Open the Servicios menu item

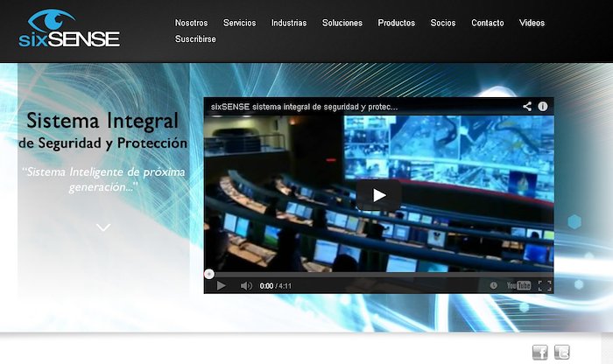240,23
